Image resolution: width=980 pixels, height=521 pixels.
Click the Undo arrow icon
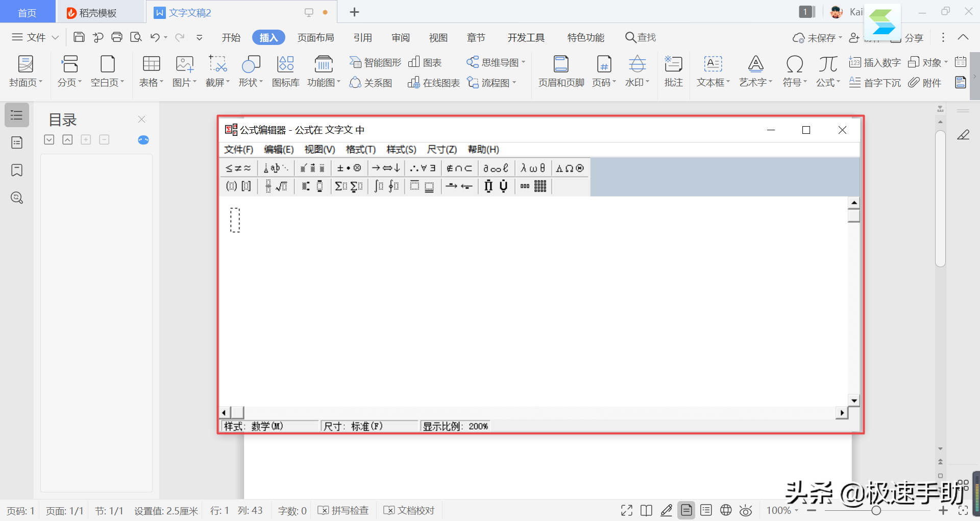155,37
